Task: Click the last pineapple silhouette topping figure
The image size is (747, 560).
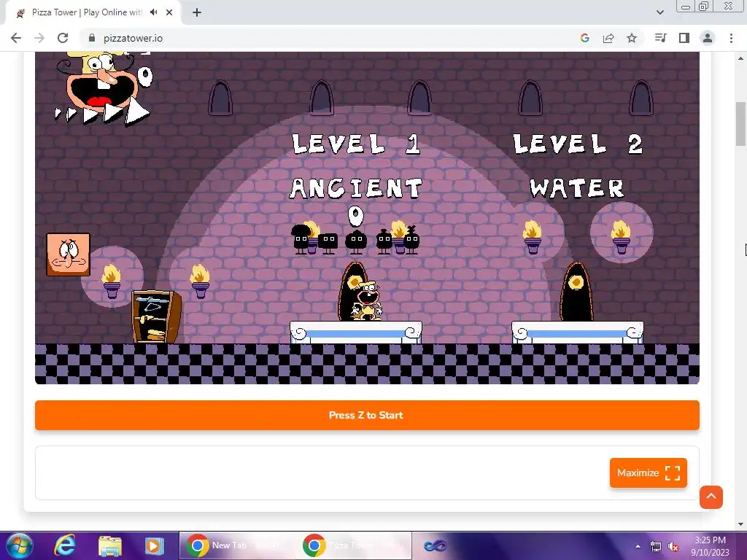Action: click(411, 239)
